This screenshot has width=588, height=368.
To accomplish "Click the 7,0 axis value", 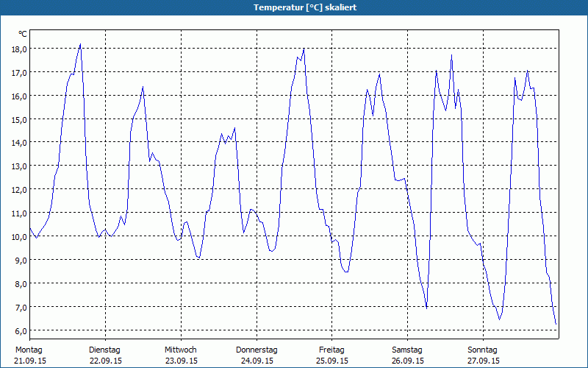I will click(x=21, y=307).
